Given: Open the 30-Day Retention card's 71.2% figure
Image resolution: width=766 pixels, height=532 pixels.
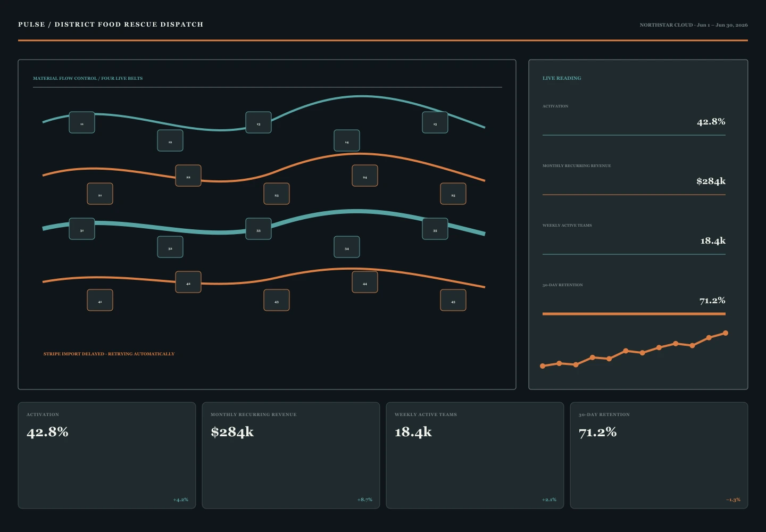Looking at the screenshot, I should pyautogui.click(x=597, y=432).
